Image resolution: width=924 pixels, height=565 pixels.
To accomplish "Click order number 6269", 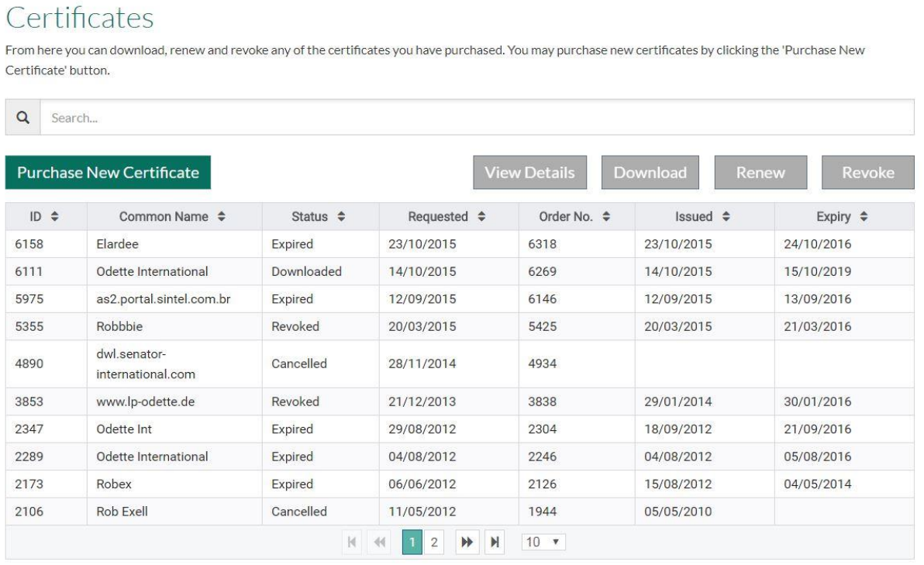I will 542,271.
